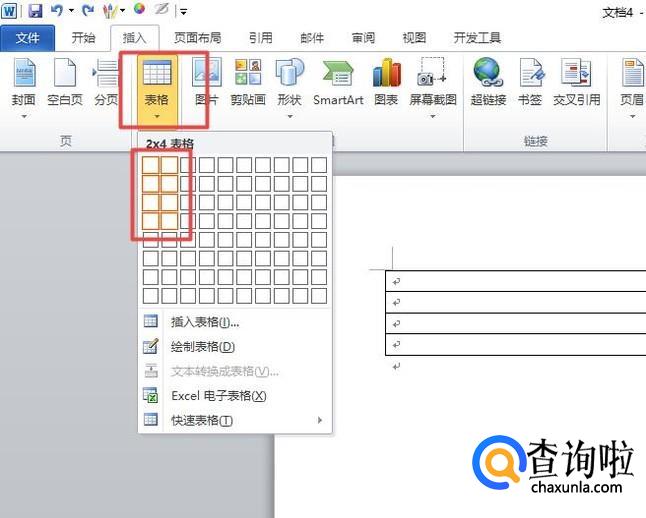Open Customize Quick Access Toolbar dropdown
646x518 pixels.
pos(184,12)
